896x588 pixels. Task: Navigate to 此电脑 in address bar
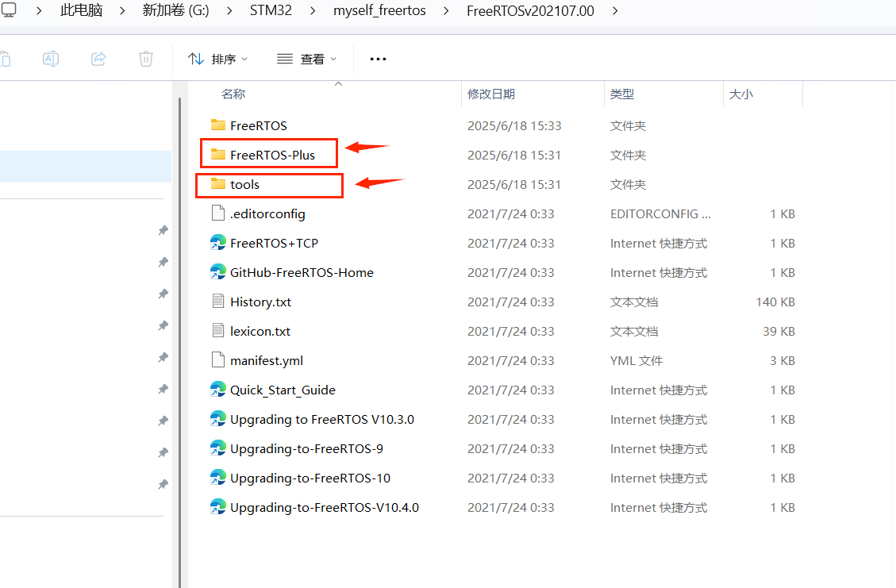[81, 10]
